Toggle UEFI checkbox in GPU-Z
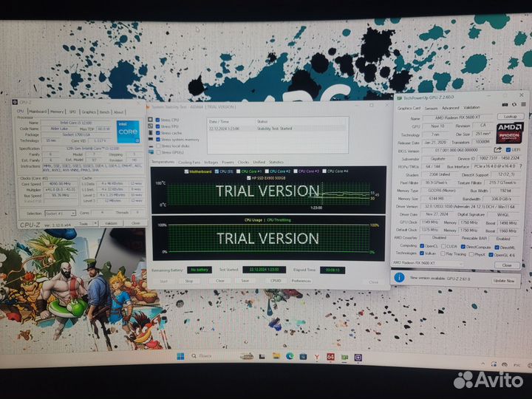 508,149
